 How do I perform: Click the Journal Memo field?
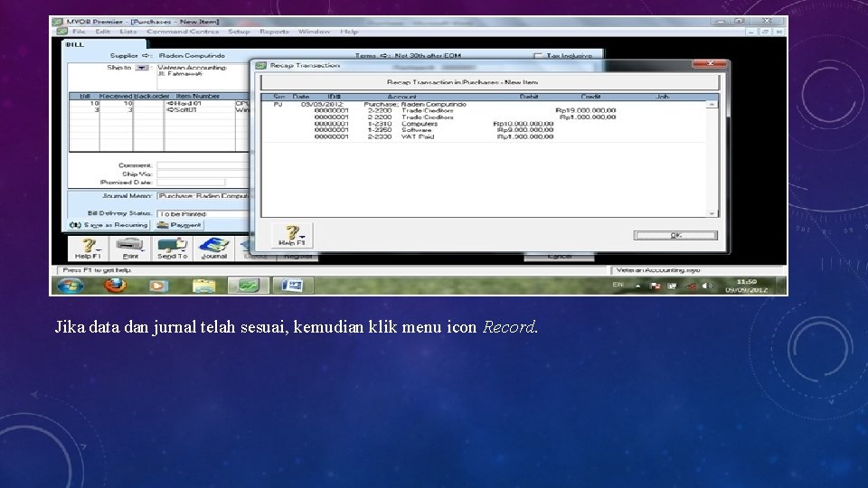click(x=203, y=196)
